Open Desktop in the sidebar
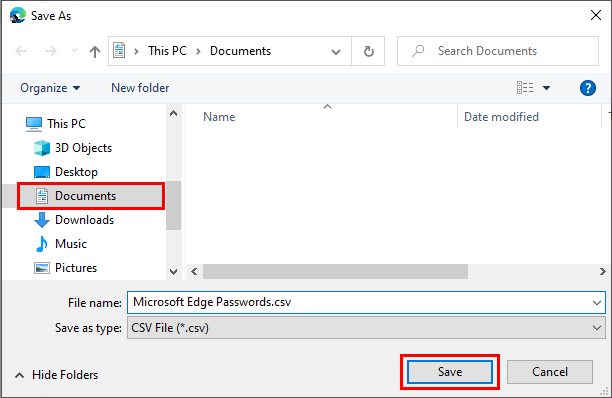This screenshot has height=398, width=612. [76, 172]
